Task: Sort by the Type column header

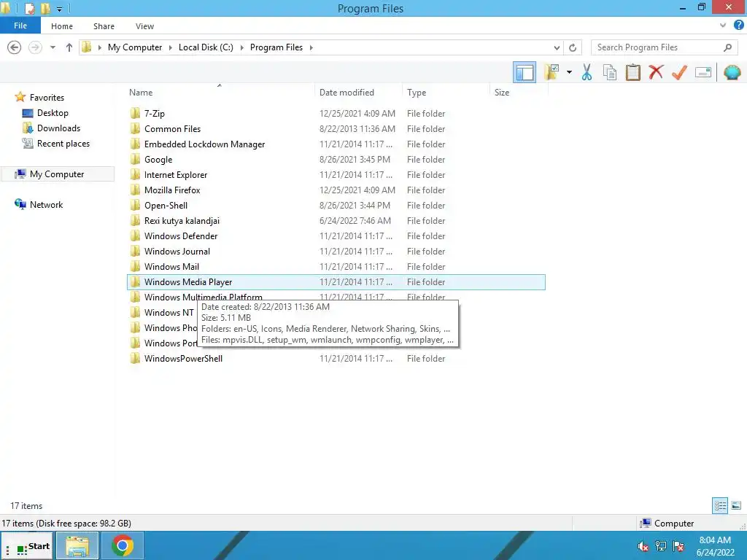Action: tap(417, 93)
